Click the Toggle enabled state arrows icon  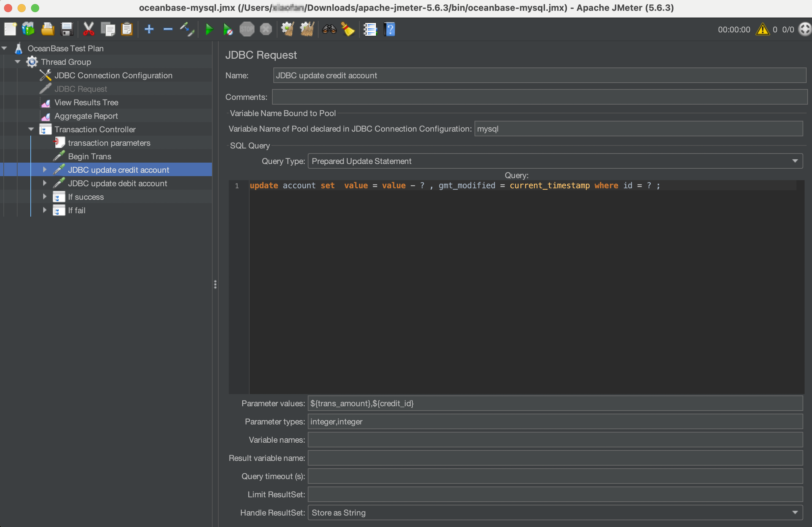[187, 29]
